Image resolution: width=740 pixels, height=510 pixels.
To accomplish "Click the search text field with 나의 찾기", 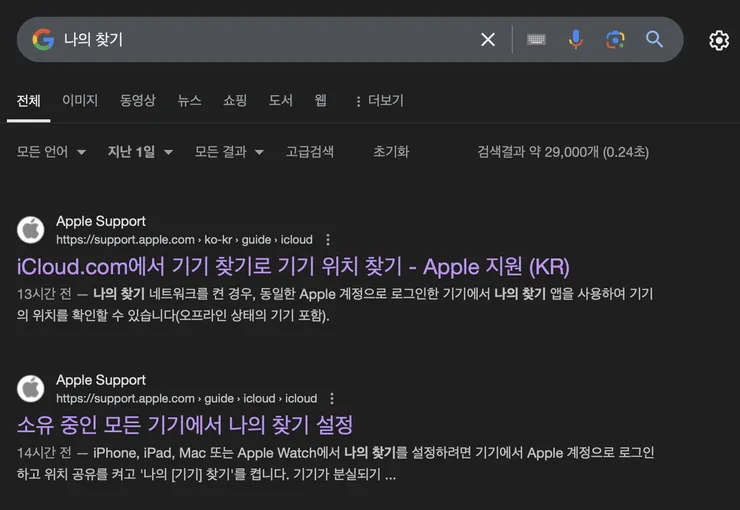I will (260, 39).
